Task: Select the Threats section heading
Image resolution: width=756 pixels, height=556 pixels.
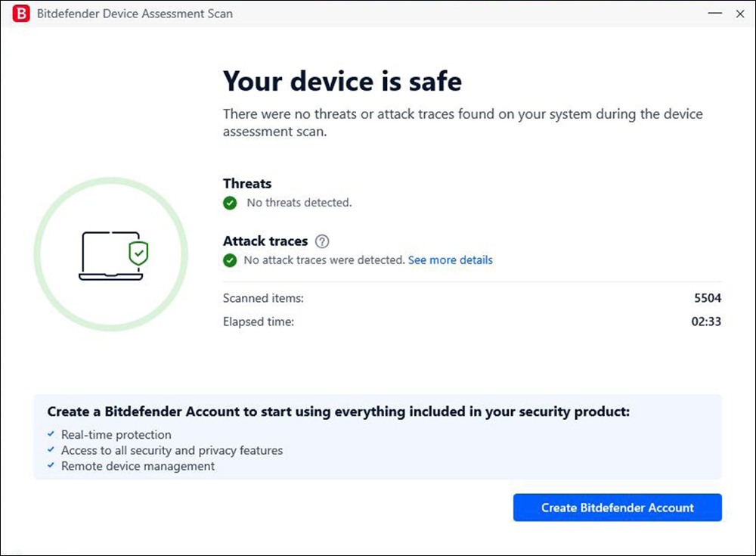Action: [x=247, y=183]
